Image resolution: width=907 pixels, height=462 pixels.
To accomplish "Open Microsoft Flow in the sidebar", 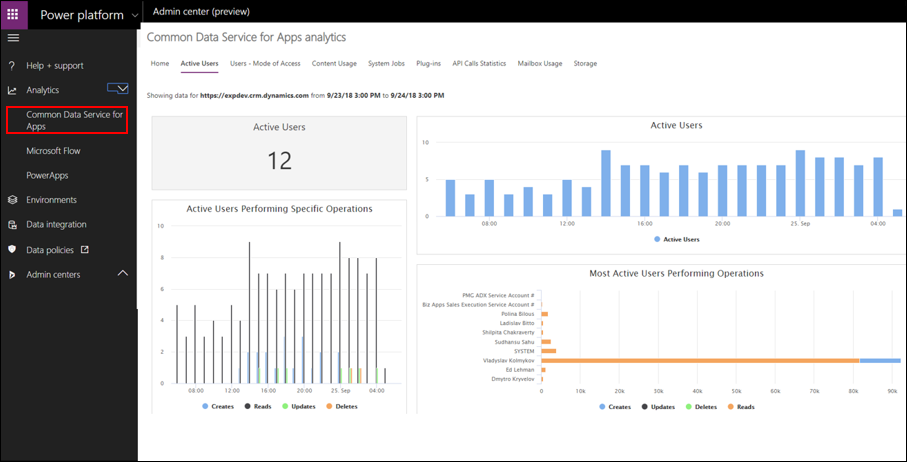I will (x=53, y=151).
